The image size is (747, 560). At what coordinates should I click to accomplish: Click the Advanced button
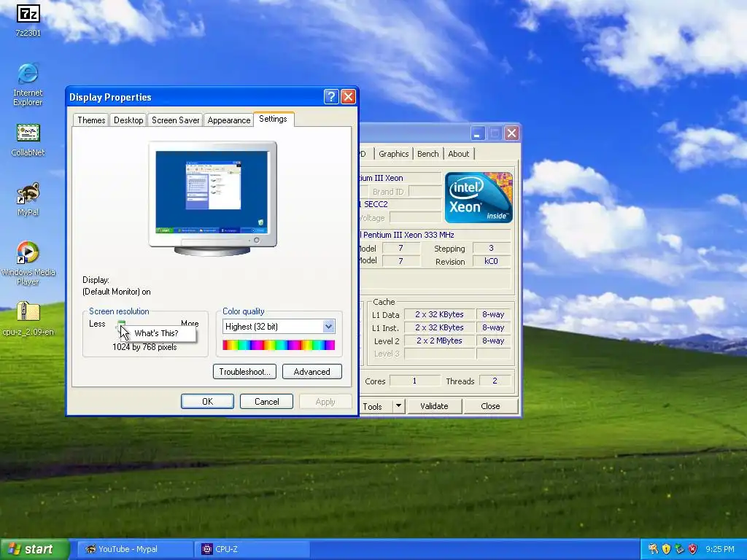(312, 372)
